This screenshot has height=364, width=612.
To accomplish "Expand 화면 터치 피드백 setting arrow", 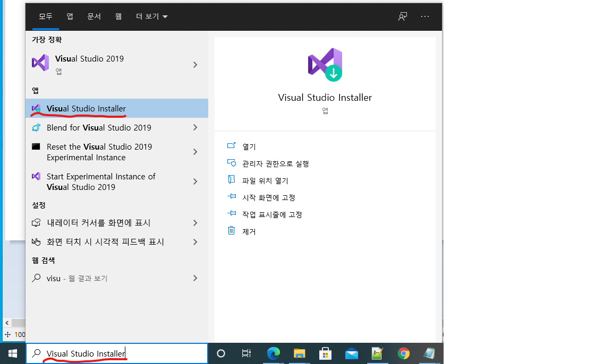I will [195, 241].
